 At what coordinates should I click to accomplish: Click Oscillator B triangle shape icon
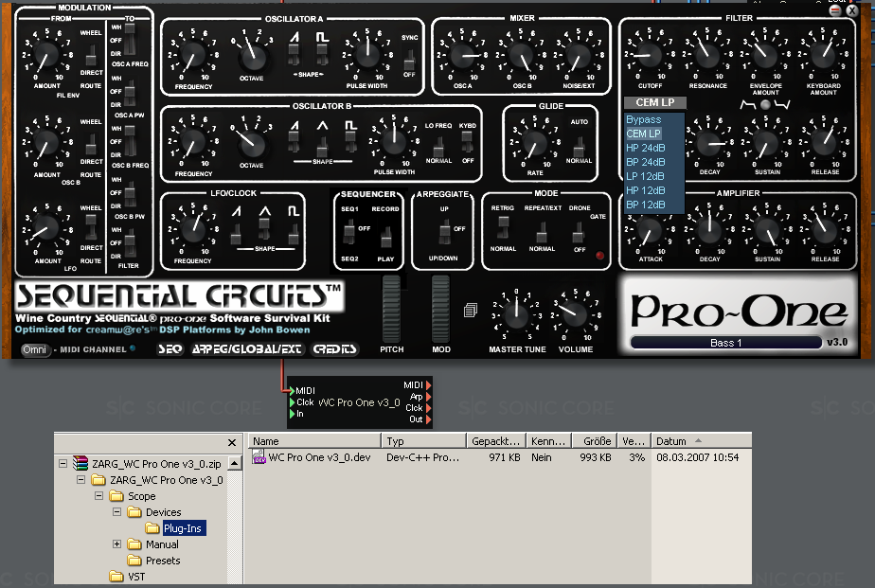coord(323,126)
